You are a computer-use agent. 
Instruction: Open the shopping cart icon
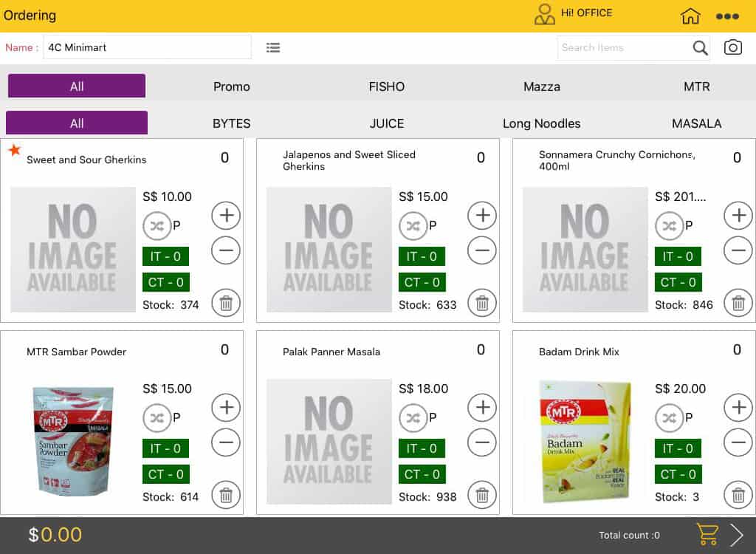(x=707, y=535)
